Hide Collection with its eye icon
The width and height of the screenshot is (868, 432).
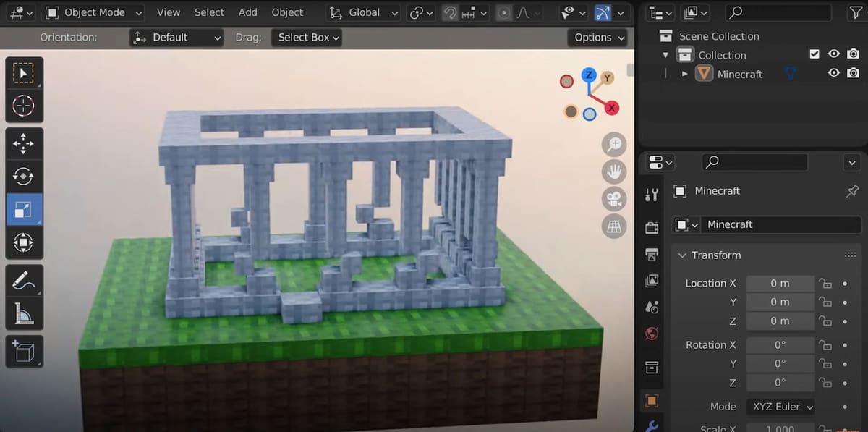tap(834, 54)
